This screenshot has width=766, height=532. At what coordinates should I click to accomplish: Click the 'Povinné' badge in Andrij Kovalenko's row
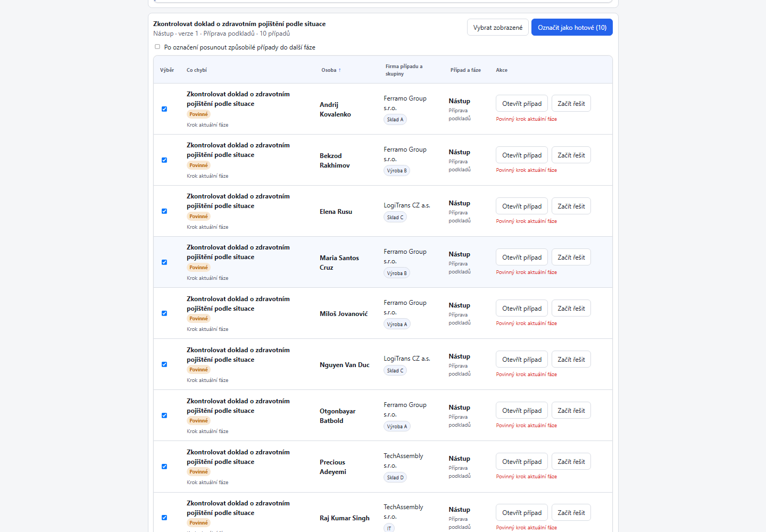pos(198,114)
